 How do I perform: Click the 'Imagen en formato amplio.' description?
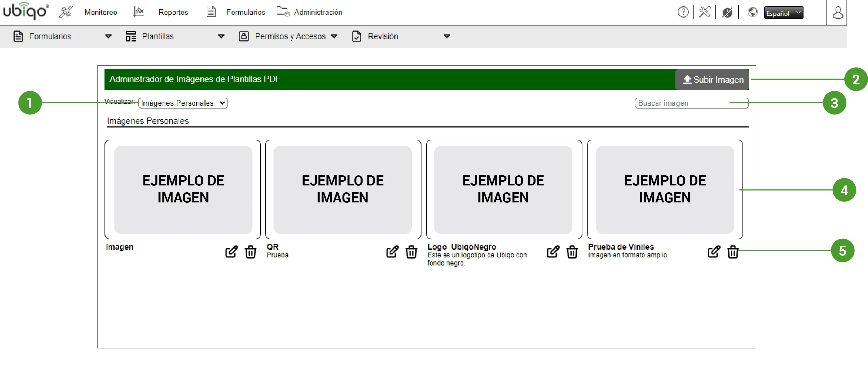pyautogui.click(x=628, y=255)
